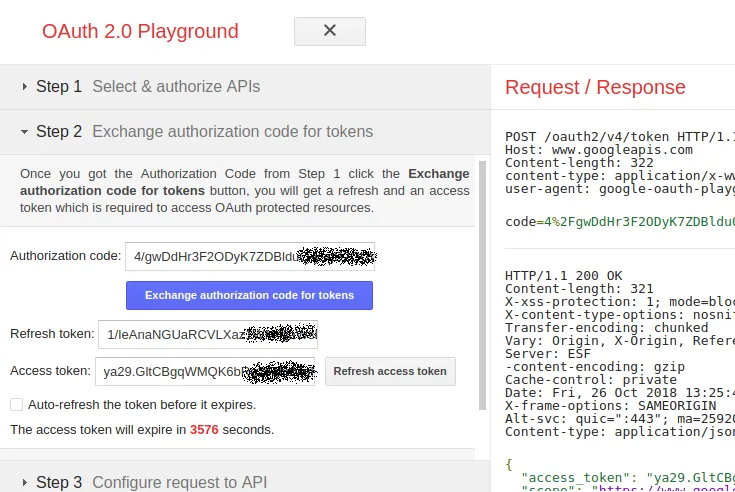
Task: Click the Authorization code input field
Action: (x=250, y=256)
